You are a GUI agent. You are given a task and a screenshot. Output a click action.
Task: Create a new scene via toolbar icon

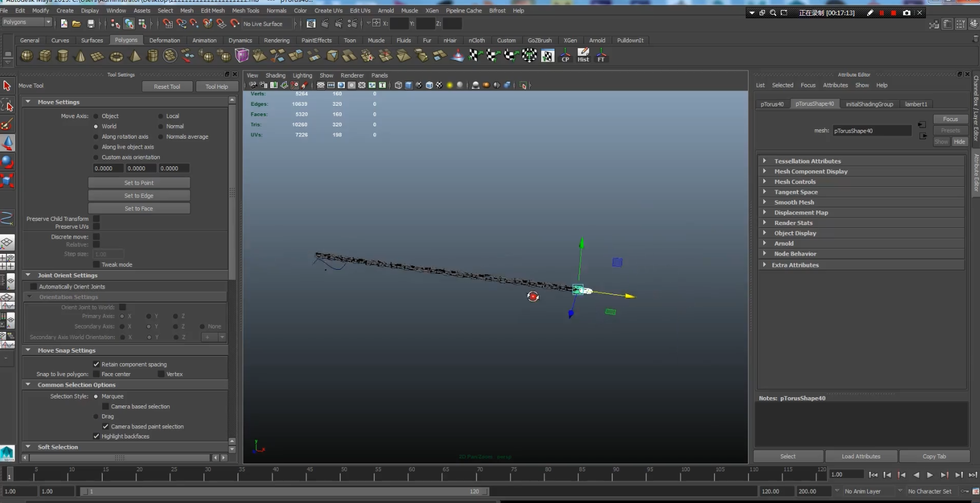click(64, 24)
